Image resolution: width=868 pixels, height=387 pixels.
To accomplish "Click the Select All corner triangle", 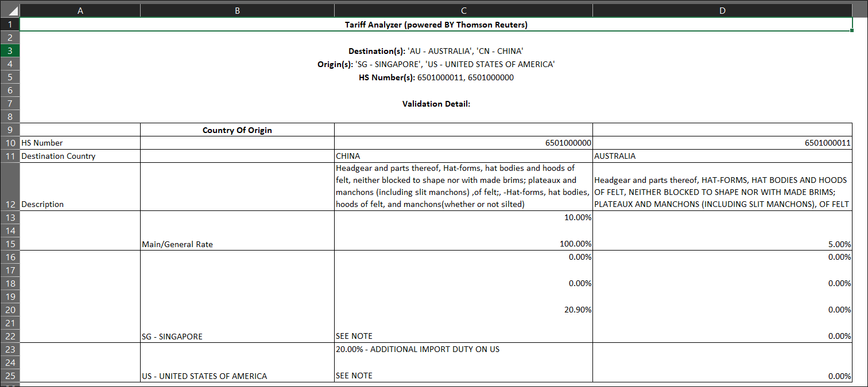I will click(10, 10).
